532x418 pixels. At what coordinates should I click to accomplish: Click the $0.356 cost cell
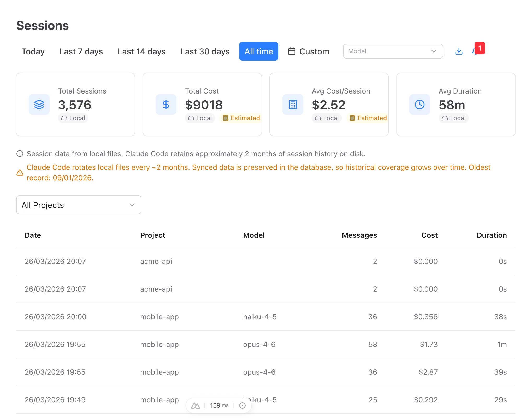426,317
